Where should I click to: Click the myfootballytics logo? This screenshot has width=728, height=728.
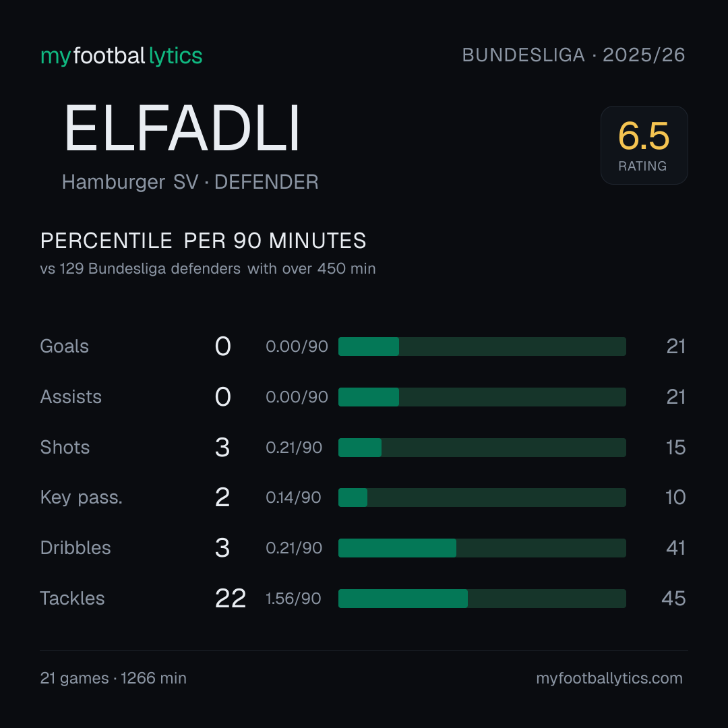tap(121, 56)
